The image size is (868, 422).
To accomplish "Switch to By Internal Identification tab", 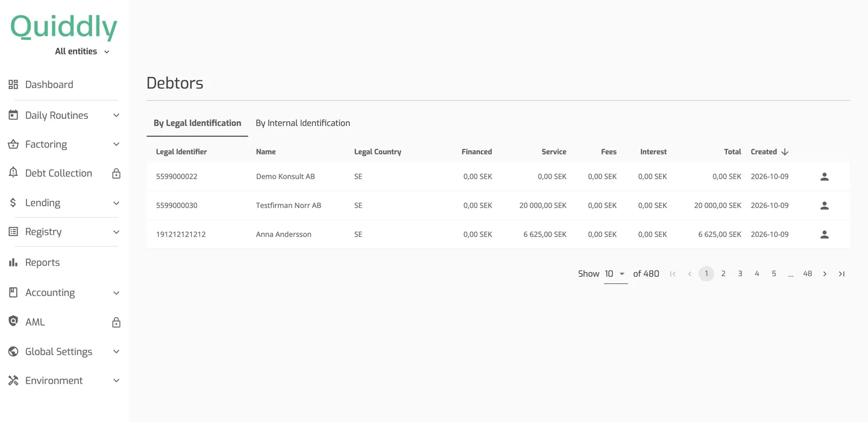I will 303,123.
